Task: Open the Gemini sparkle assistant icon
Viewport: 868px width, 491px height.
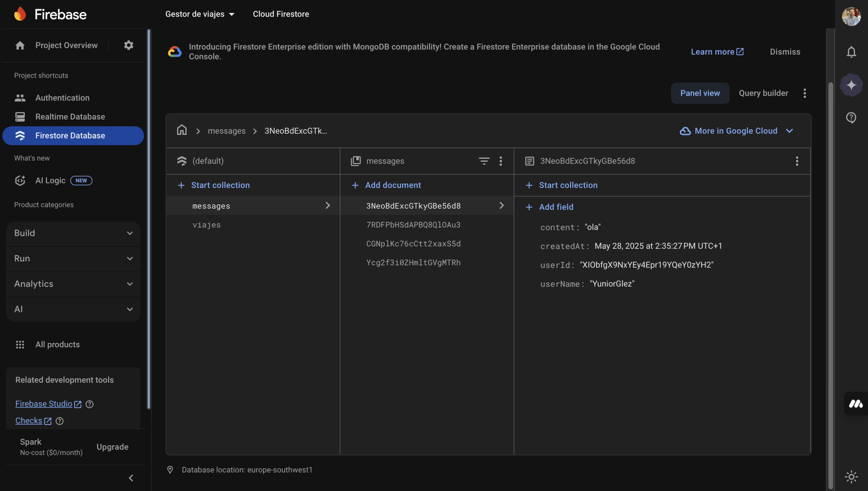Action: [x=851, y=85]
